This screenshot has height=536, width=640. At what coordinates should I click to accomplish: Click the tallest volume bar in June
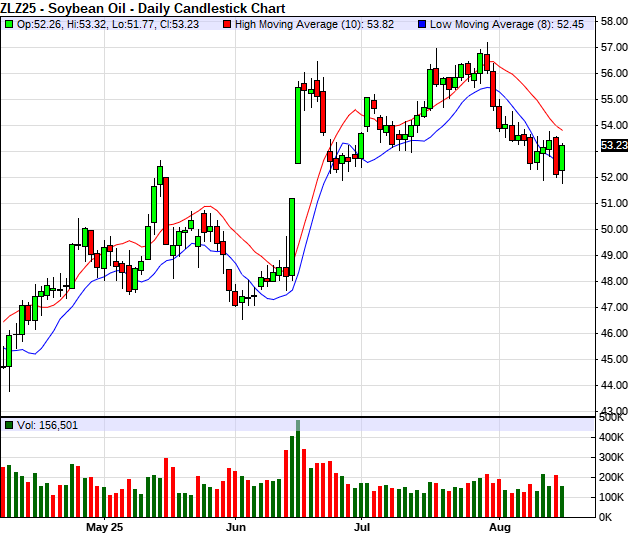(x=297, y=470)
